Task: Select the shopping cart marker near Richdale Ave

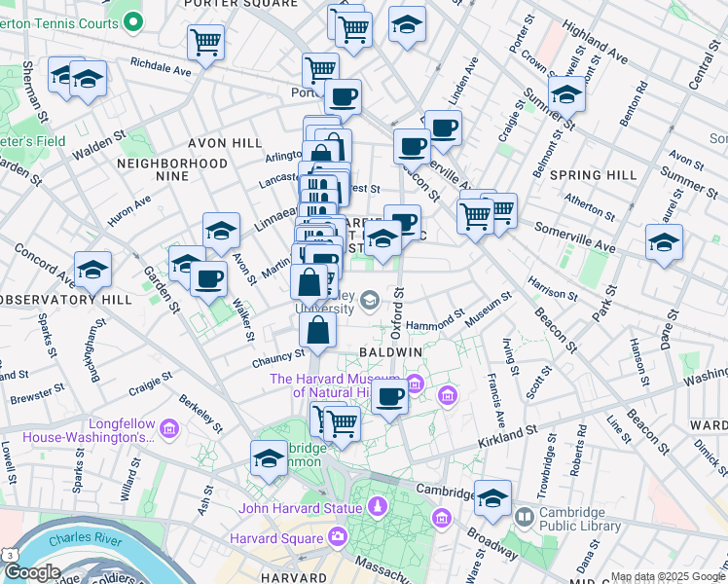Action: pos(205,43)
